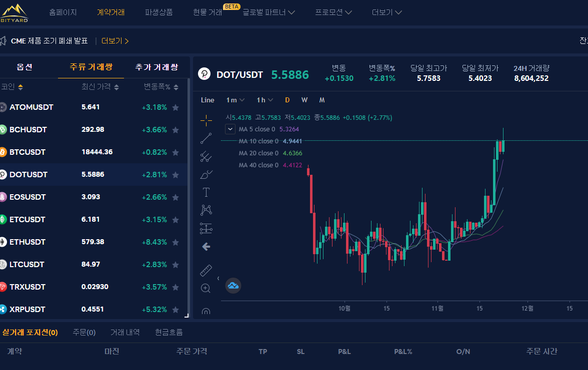Sort list by 변동폭% column
Screen dimensions: 588x370
[161, 87]
